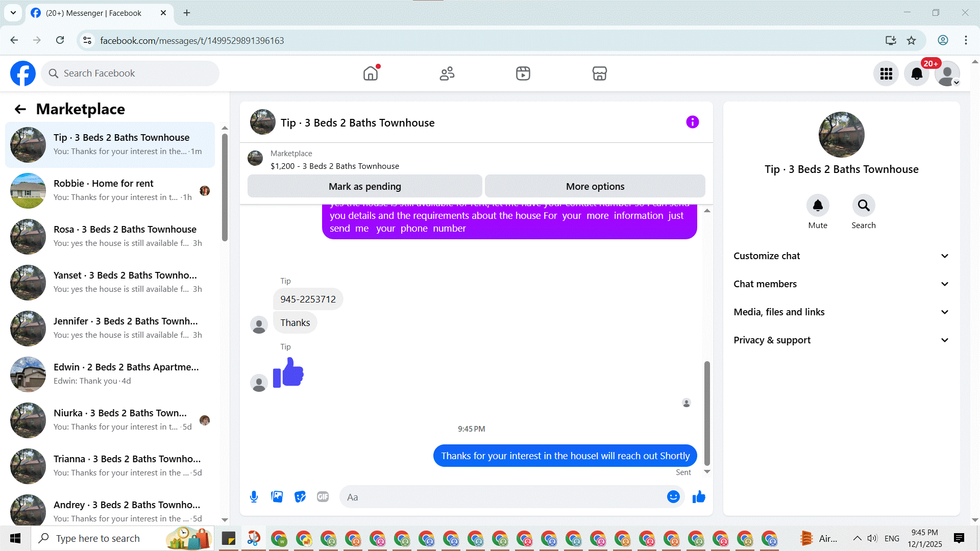Search within the conversation
The width and height of the screenshot is (980, 551).
tap(864, 206)
